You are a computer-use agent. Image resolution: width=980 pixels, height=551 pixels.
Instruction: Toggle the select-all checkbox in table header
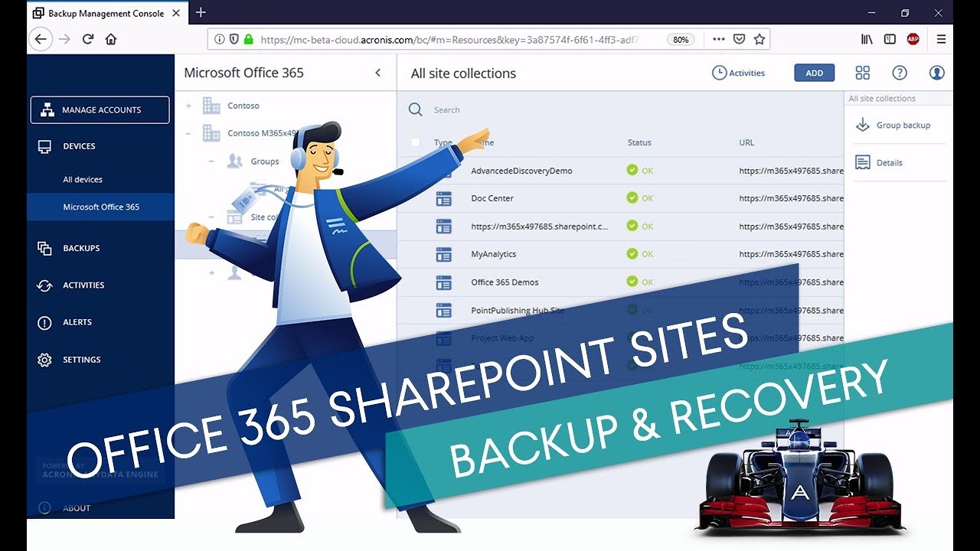416,142
